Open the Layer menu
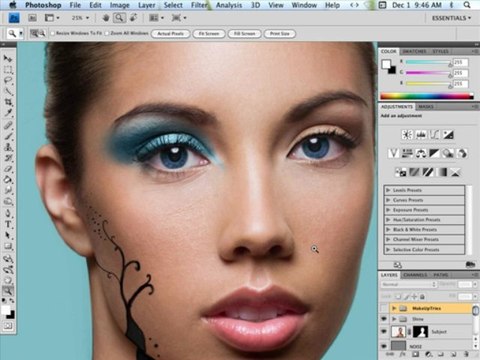 coord(147,5)
